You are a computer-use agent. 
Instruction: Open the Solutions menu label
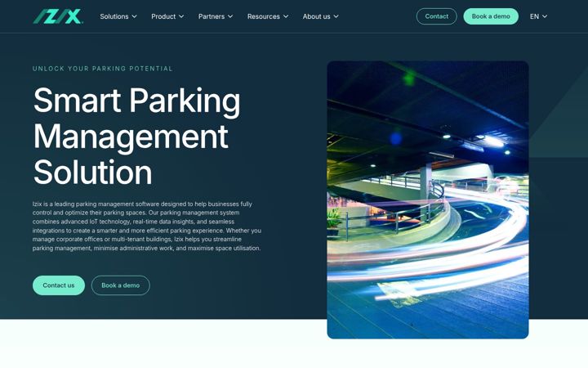[x=114, y=16]
